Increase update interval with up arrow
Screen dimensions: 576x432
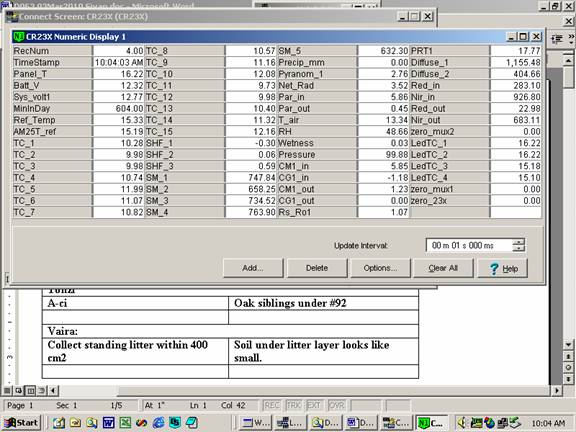point(519,242)
